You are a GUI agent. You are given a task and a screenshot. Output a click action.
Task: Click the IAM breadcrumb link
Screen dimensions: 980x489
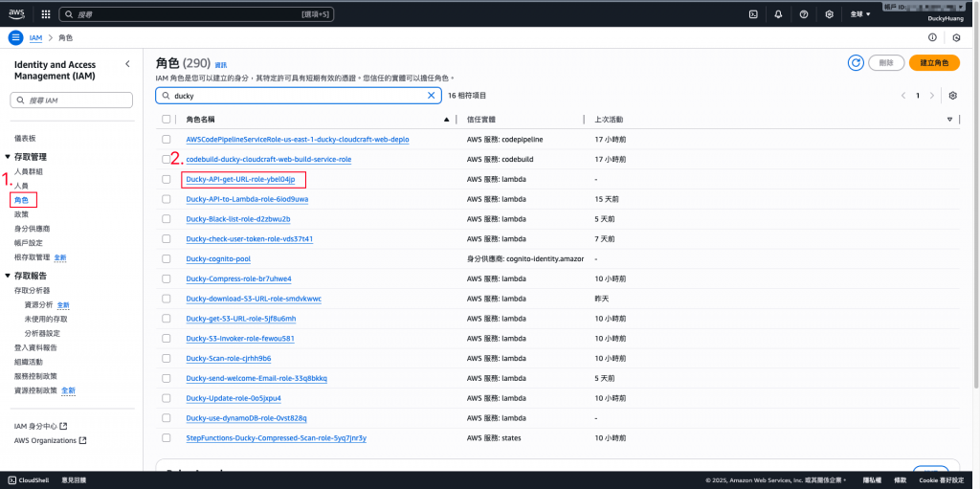point(35,38)
